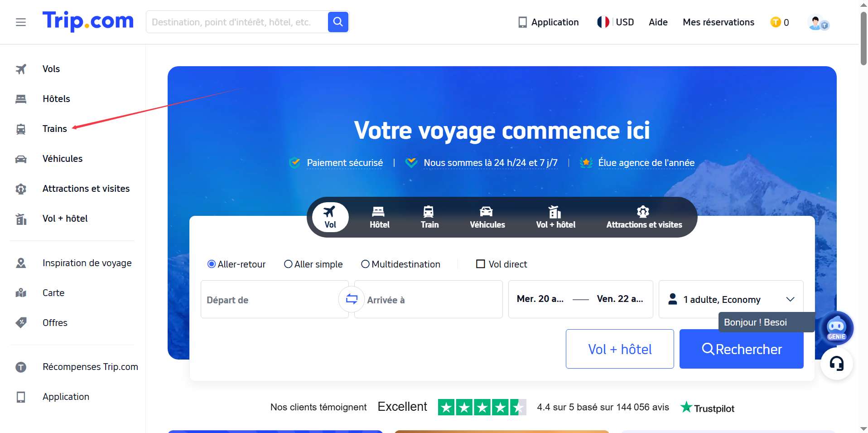
Task: Open Inspiration de voyage in sidebar
Action: [x=87, y=263]
